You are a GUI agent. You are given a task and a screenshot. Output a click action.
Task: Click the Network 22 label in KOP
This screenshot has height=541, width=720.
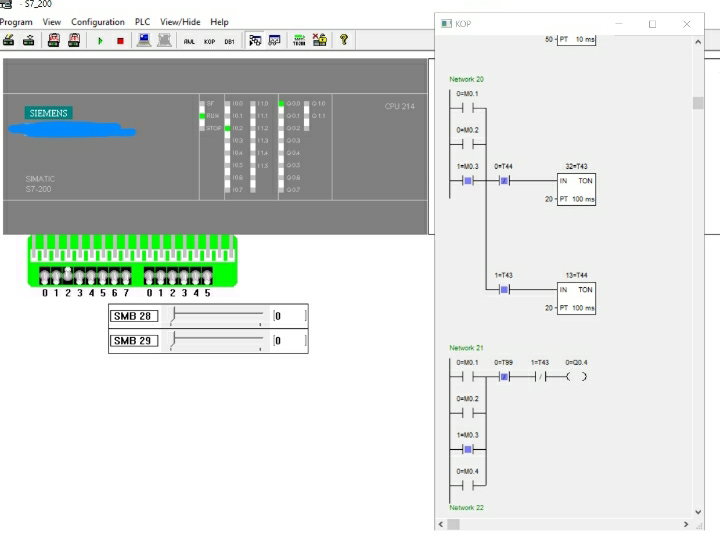point(466,508)
